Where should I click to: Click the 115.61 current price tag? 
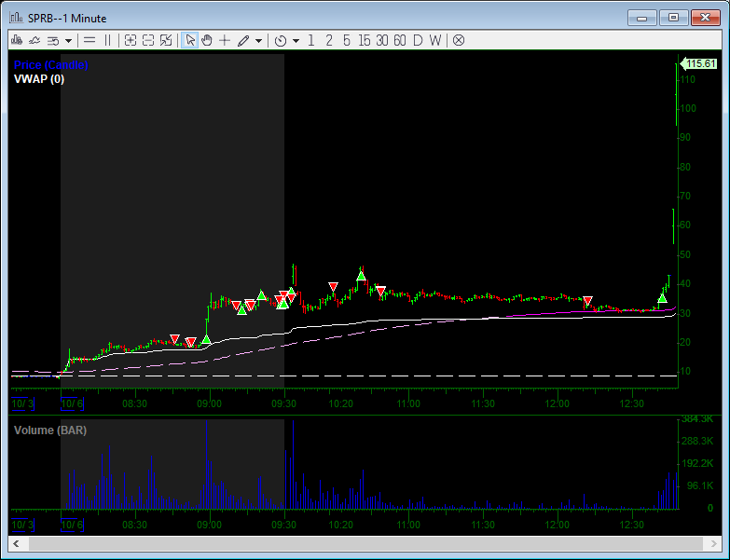[699, 63]
